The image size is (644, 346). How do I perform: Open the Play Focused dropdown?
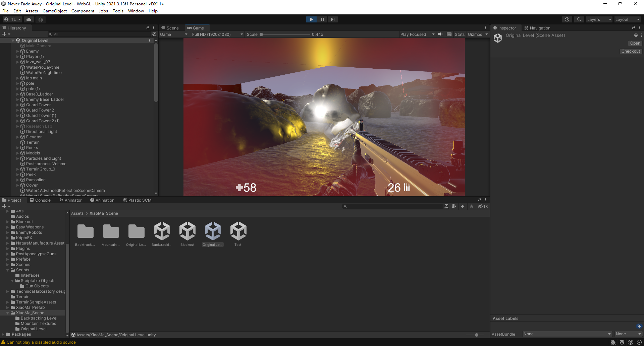pyautogui.click(x=417, y=34)
